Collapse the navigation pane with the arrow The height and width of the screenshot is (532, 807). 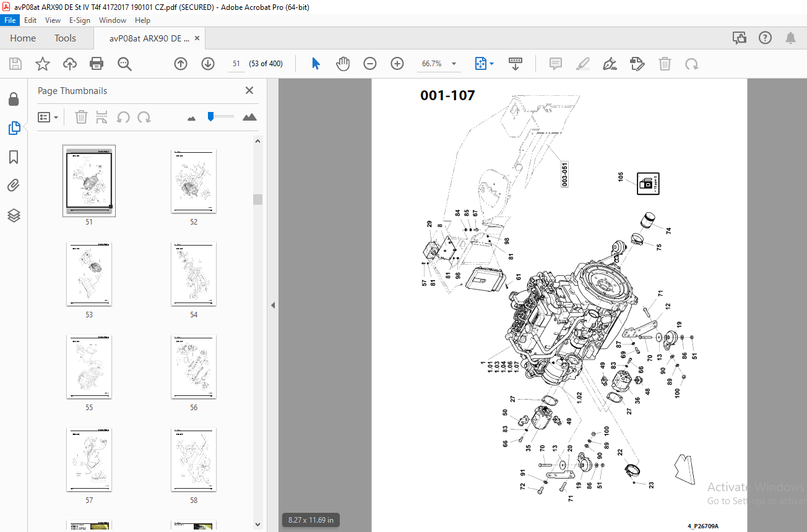click(273, 305)
